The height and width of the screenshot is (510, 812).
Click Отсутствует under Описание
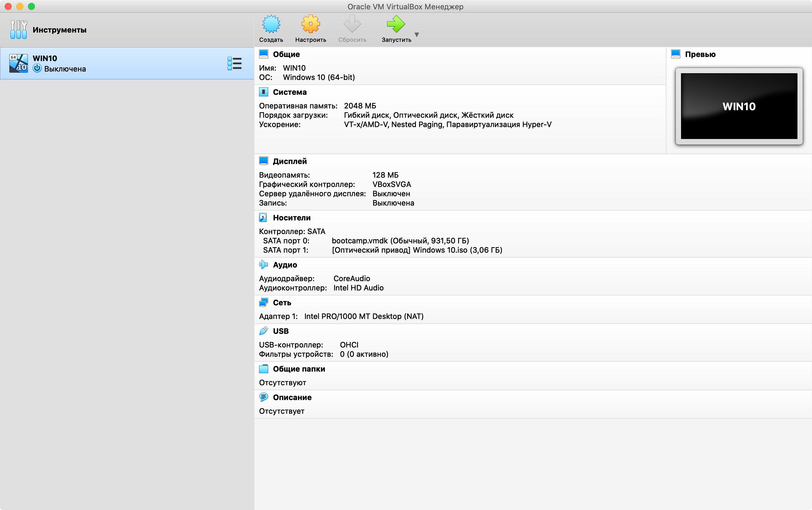tap(281, 411)
